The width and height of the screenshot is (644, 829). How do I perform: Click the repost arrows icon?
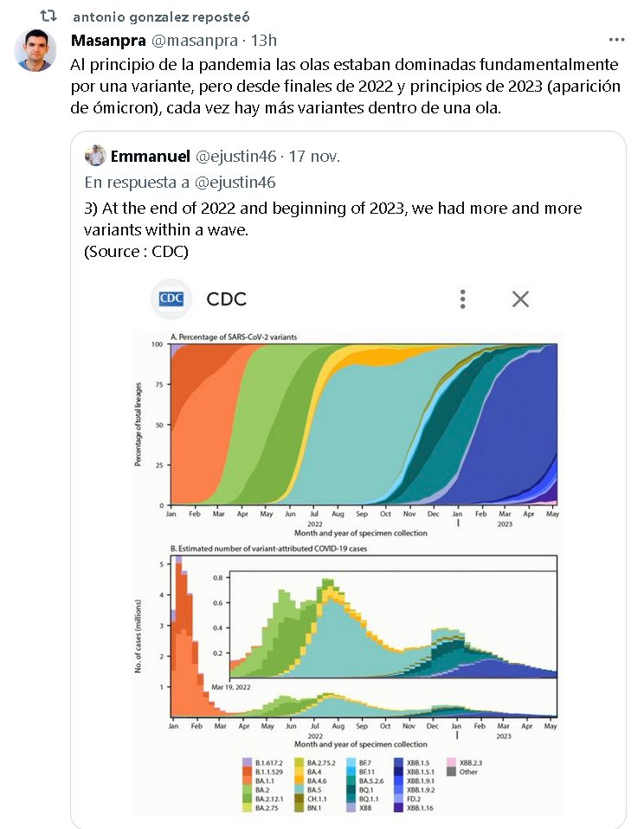[x=49, y=16]
